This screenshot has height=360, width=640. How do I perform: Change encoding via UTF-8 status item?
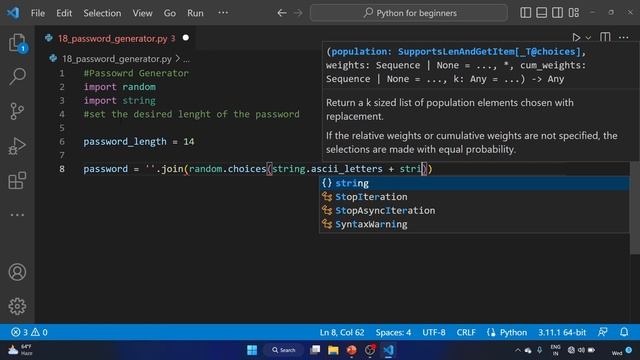[433, 332]
